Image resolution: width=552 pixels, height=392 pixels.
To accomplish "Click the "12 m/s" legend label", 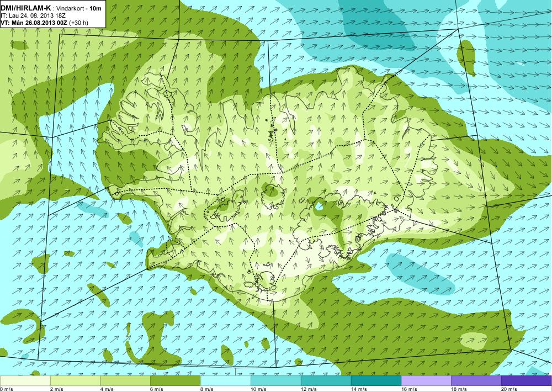I will point(309,389).
